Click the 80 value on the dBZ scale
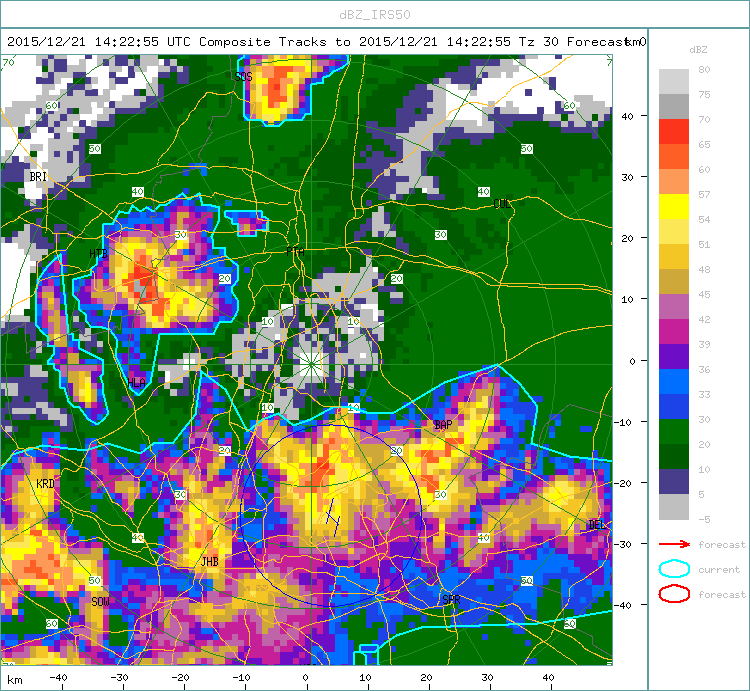This screenshot has height=691, width=750. (704, 69)
